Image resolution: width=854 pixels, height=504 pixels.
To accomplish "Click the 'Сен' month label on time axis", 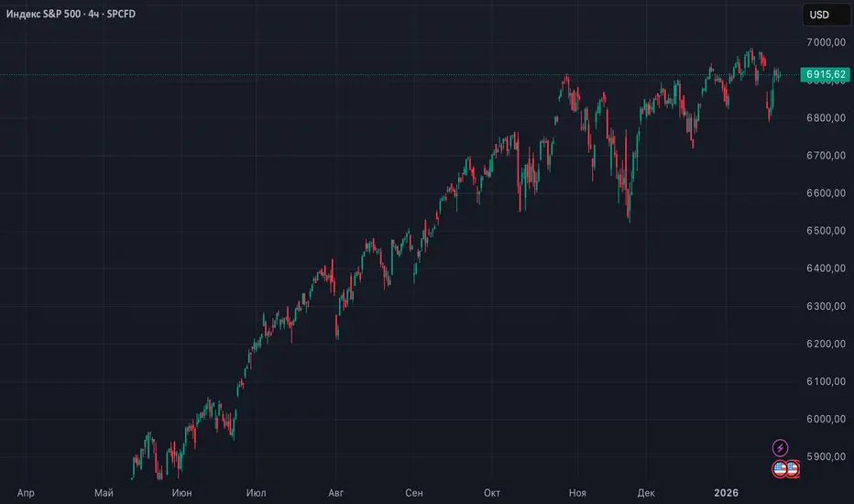I will (414, 493).
